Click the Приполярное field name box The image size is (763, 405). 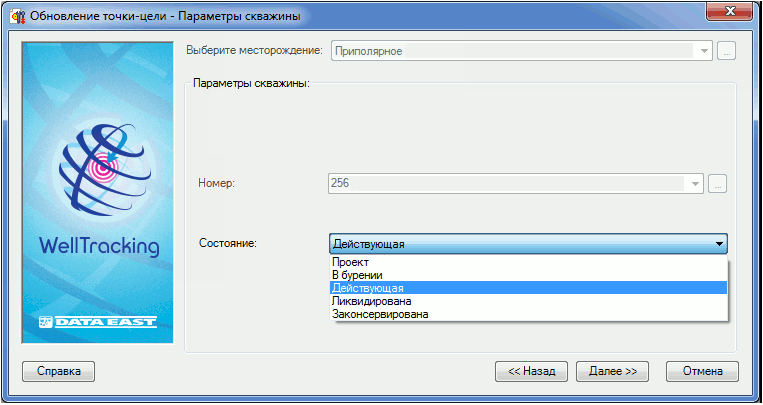point(510,51)
